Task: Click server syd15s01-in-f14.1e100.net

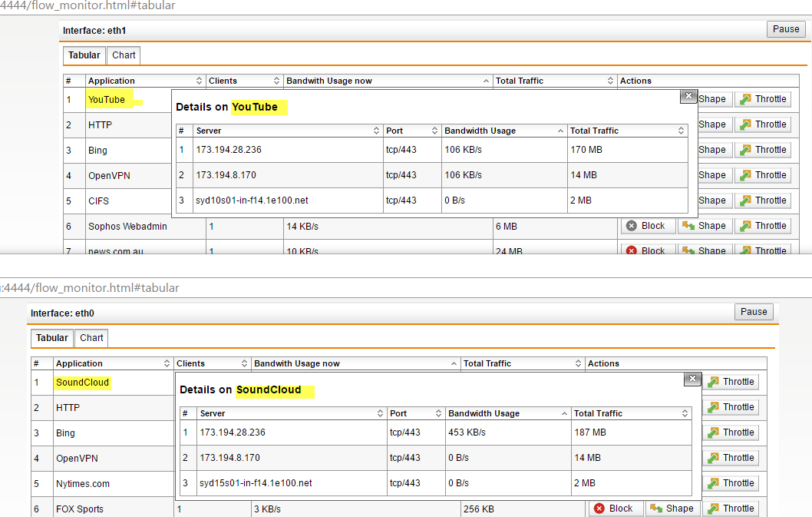Action: tap(256, 482)
